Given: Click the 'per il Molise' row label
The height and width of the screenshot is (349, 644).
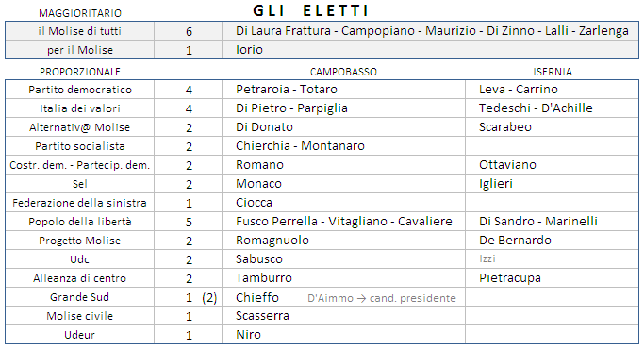Looking at the screenshot, I should tap(80, 50).
